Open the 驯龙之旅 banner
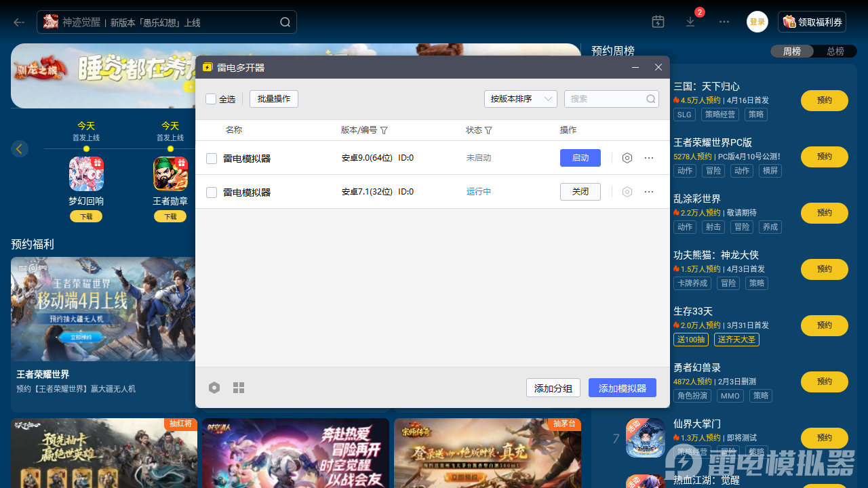The height and width of the screenshot is (488, 868). [103, 76]
